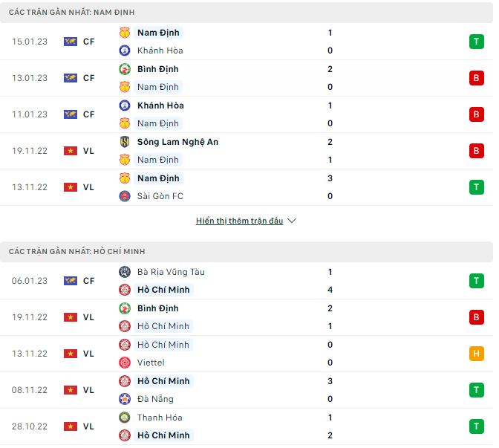Click CF competition icon on 06.01.23 match
Image resolution: width=499 pixels, height=448 pixels.
[x=71, y=281]
